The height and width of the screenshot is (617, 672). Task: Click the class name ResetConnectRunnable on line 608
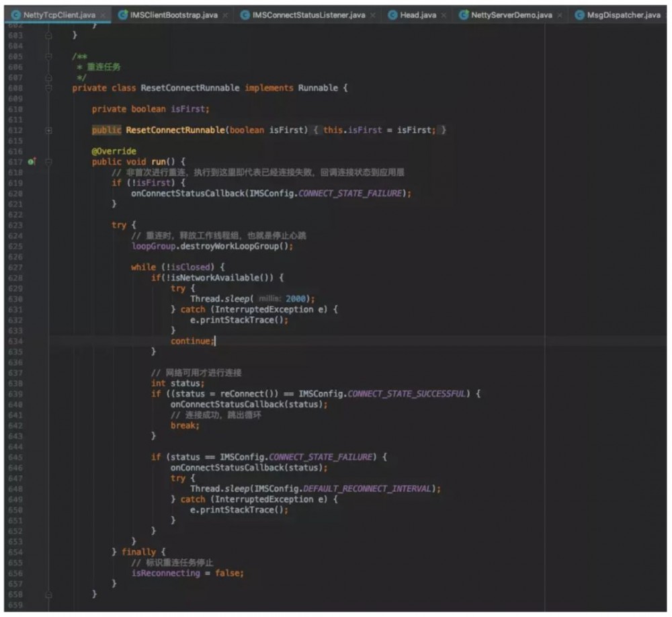[190, 88]
